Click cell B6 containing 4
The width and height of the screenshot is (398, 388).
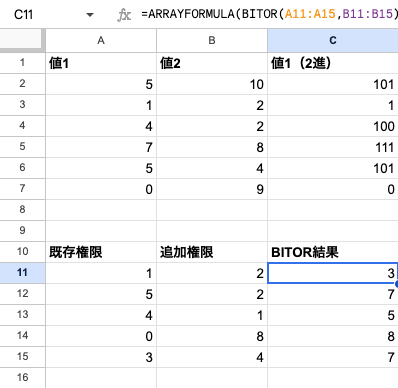point(212,168)
